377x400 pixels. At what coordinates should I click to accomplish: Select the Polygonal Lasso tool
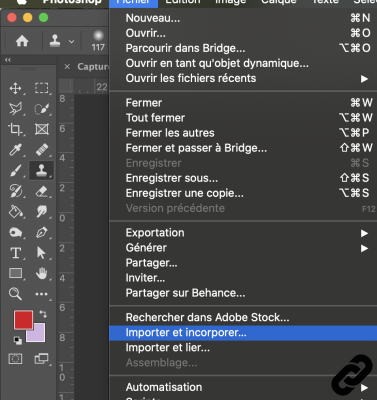coord(15,109)
